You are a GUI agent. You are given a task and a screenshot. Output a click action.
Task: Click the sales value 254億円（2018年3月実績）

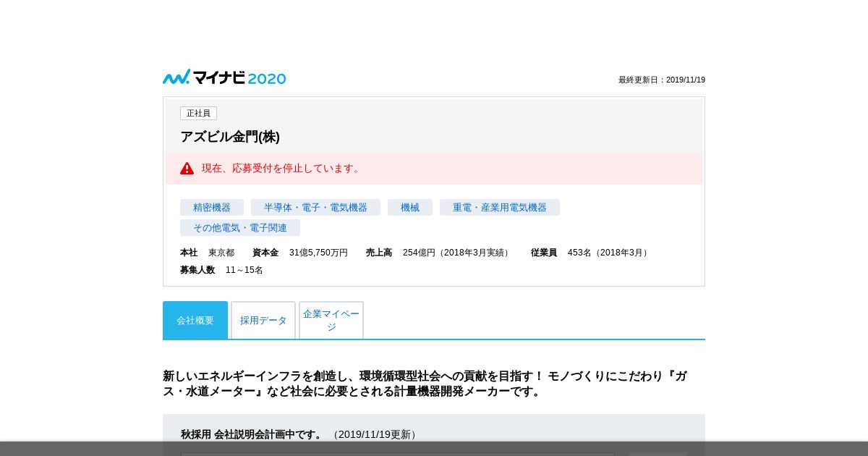coord(458,253)
